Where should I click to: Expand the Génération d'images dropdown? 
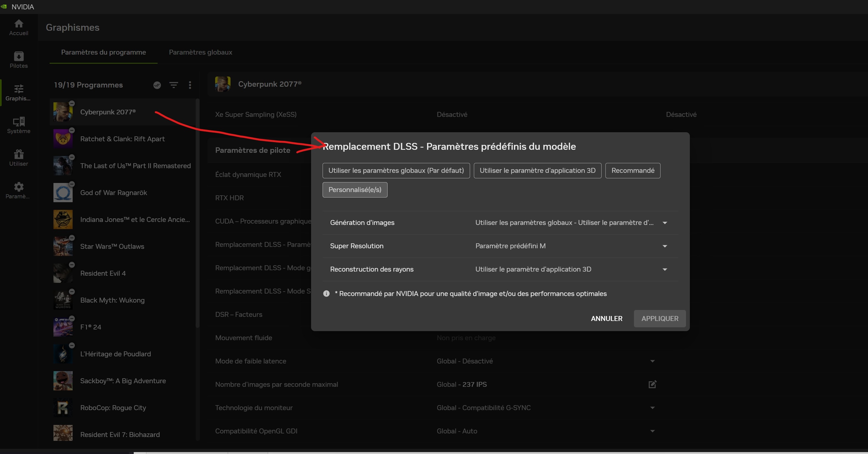pos(664,223)
